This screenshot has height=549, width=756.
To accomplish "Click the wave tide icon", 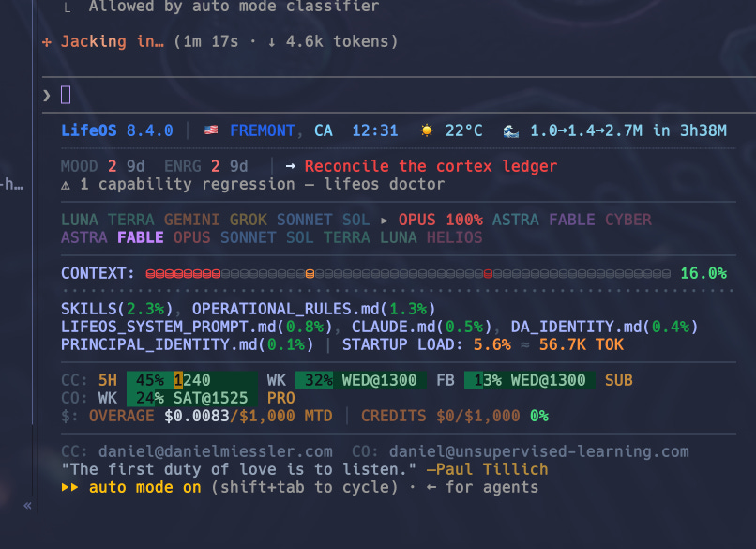I will tap(511, 130).
